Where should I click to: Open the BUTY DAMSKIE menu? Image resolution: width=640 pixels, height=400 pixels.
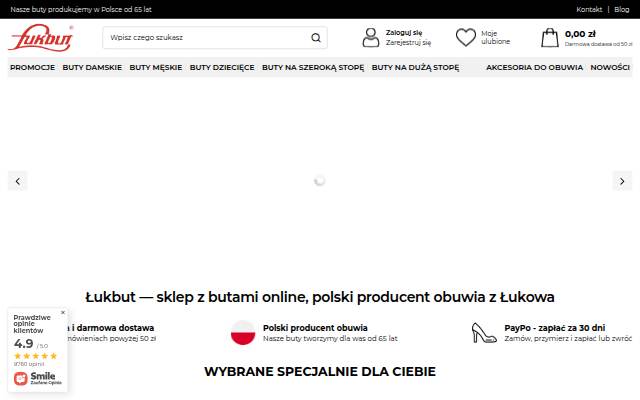[x=92, y=67]
